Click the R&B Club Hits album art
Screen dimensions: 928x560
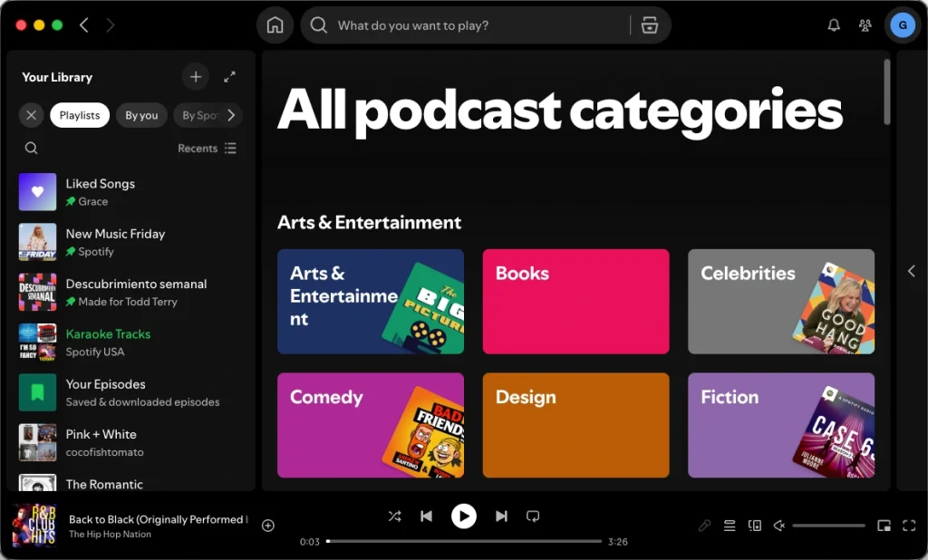tap(34, 526)
